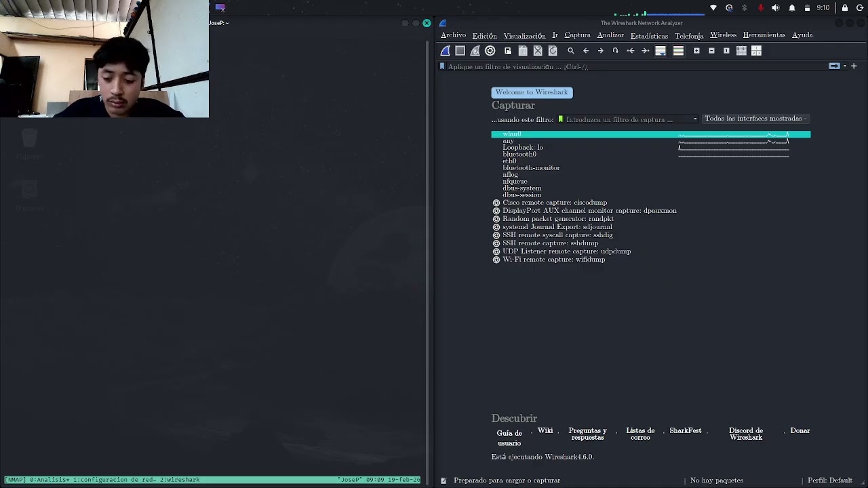Click the zoom in text toolbar icon
The width and height of the screenshot is (868, 488).
tap(696, 51)
